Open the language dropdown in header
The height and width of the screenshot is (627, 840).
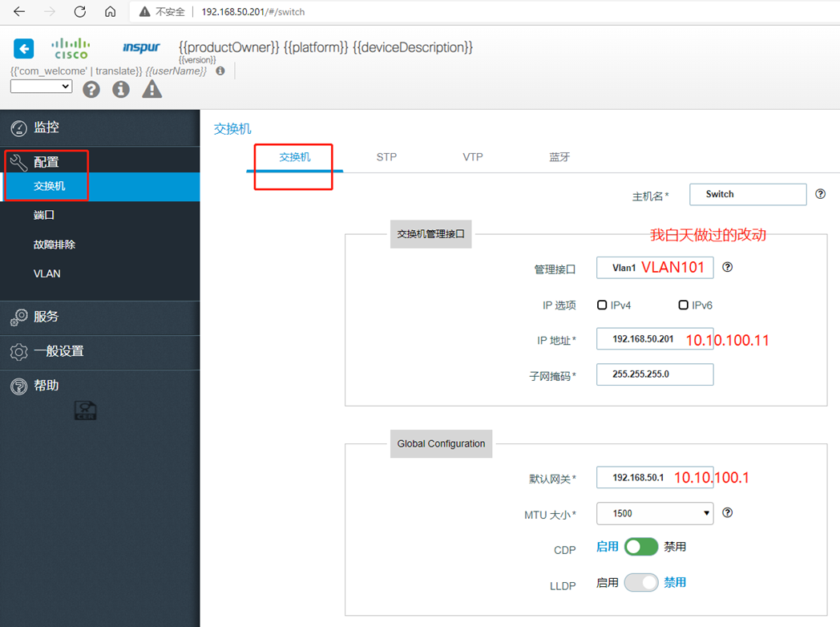41,87
